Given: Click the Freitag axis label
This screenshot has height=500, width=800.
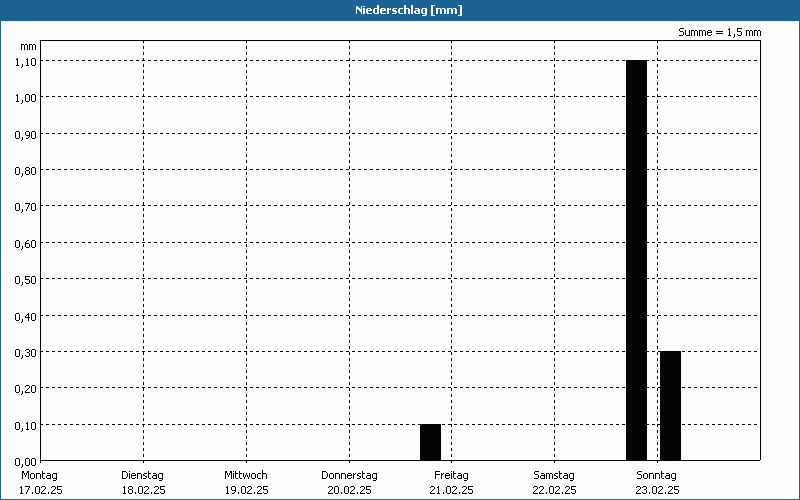Looking at the screenshot, I should [451, 475].
